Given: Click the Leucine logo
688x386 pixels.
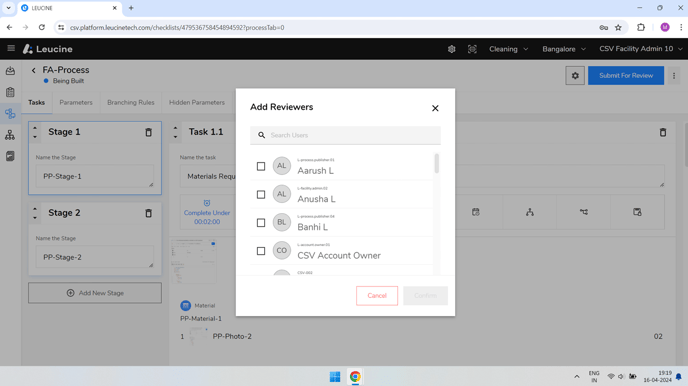Looking at the screenshot, I should pos(48,49).
